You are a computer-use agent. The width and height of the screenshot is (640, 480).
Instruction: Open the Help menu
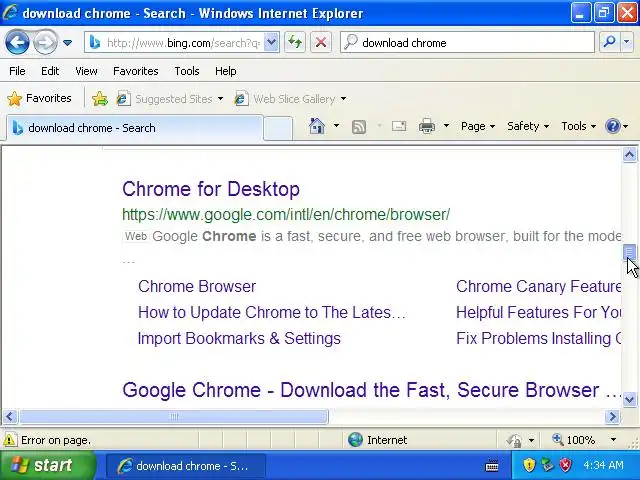[x=225, y=71]
